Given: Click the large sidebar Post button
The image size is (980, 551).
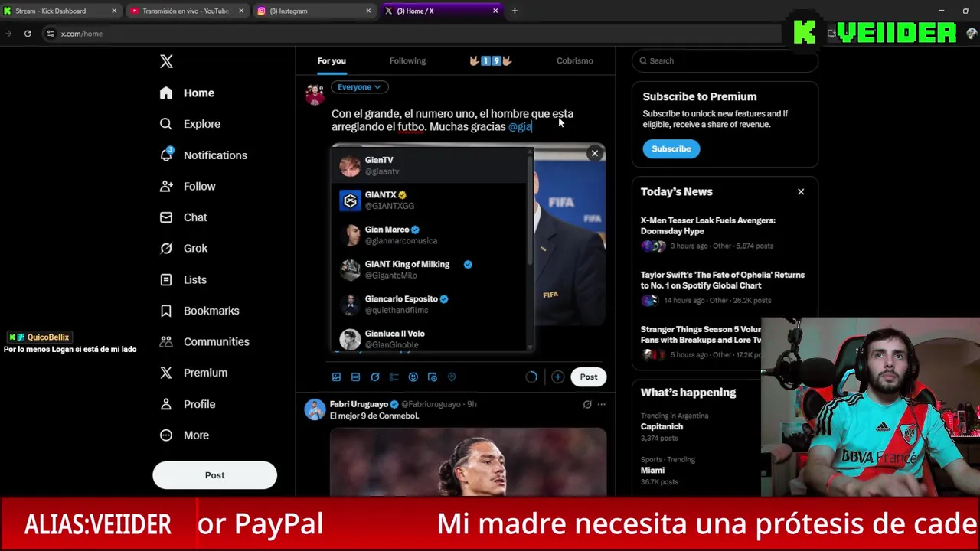Looking at the screenshot, I should point(214,475).
